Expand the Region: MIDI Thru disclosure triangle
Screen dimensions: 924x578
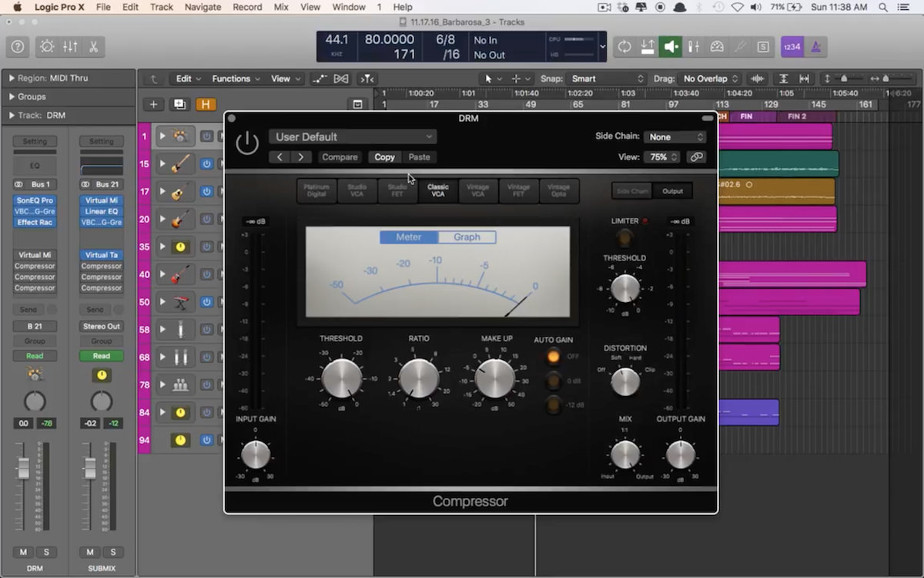[12, 79]
